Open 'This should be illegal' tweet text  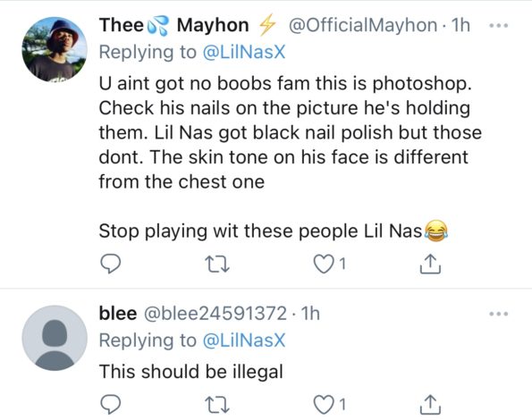[191, 372]
